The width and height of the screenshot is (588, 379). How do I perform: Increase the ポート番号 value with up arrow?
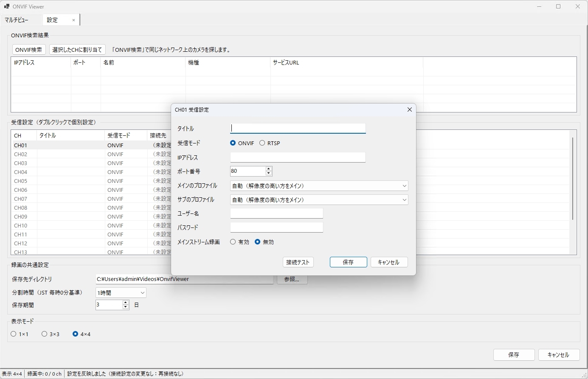click(268, 168)
